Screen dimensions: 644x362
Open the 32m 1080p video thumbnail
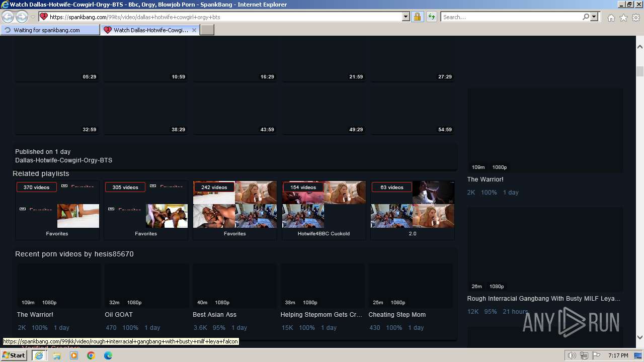146,285
